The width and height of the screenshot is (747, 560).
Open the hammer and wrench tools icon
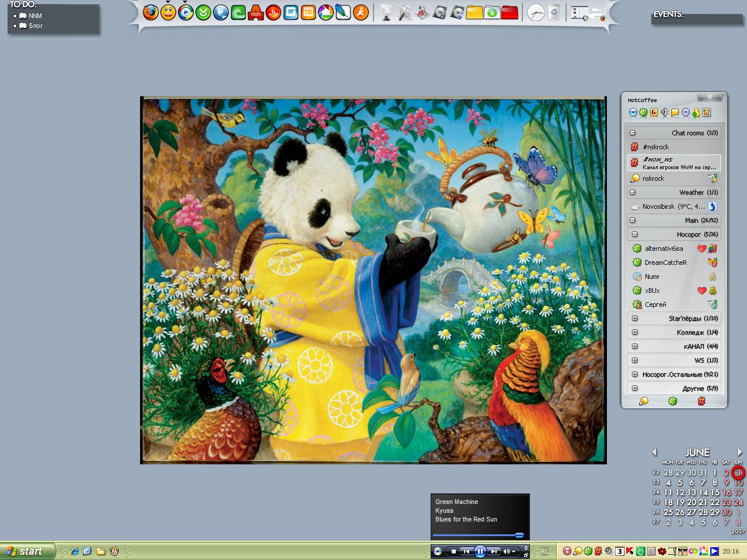404,12
